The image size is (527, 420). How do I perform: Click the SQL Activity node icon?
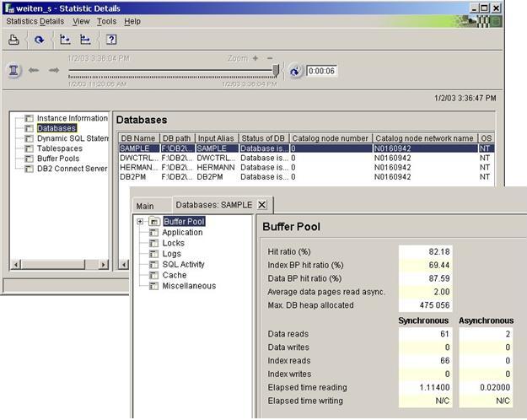tap(153, 264)
